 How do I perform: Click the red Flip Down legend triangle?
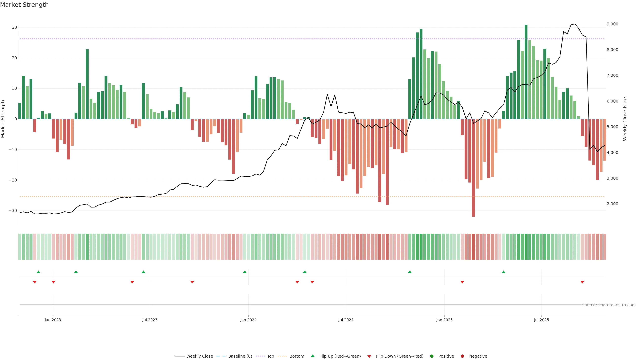point(369,356)
